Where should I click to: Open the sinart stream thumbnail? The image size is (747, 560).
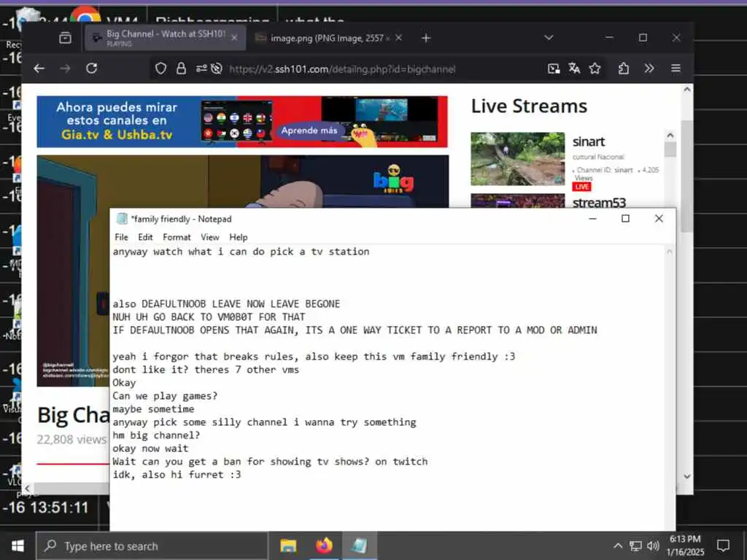(x=517, y=158)
